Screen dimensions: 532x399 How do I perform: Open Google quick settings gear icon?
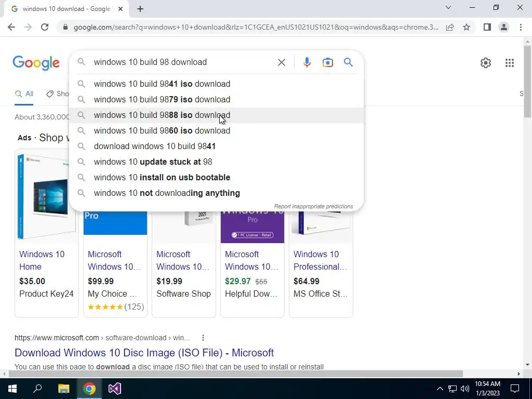pos(486,63)
